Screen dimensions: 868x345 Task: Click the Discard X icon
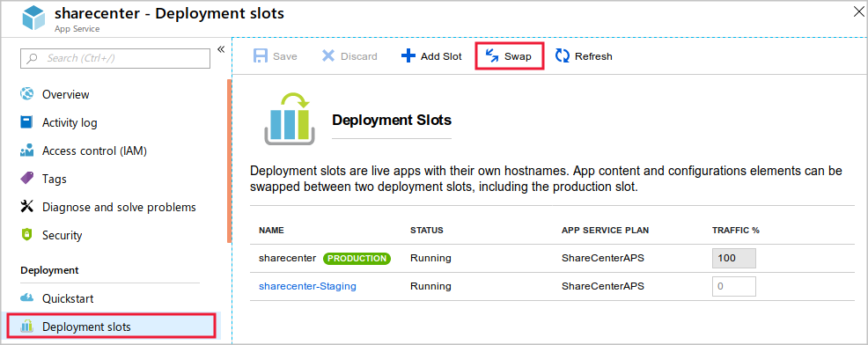tap(328, 56)
